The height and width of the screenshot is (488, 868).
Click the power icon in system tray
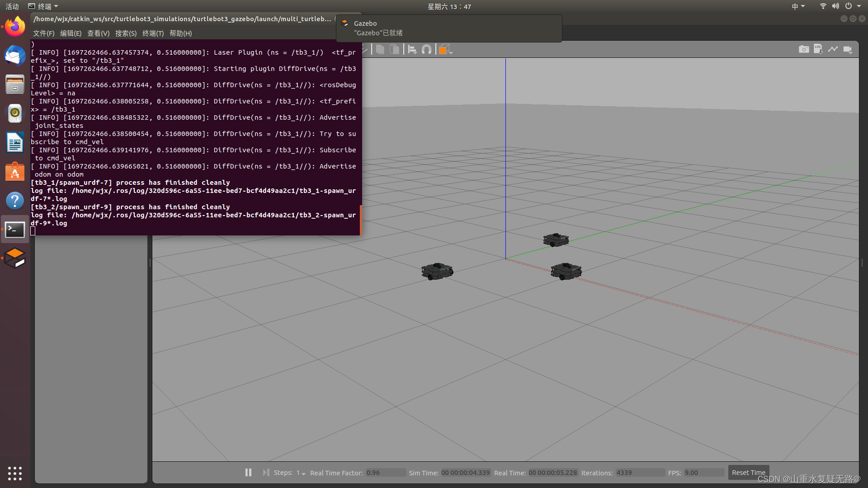point(849,6)
